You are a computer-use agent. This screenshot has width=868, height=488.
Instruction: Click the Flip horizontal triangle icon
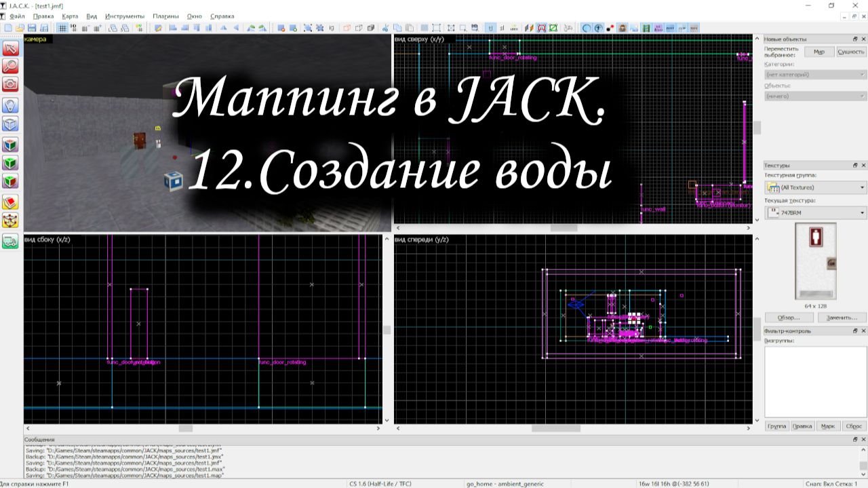pyautogui.click(x=224, y=28)
